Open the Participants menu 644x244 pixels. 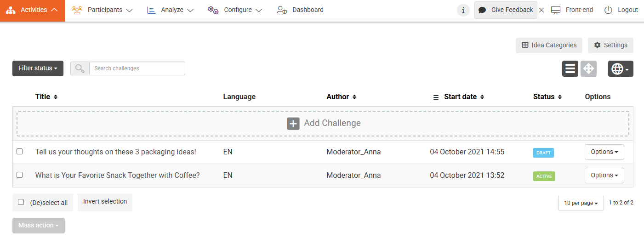click(x=103, y=10)
